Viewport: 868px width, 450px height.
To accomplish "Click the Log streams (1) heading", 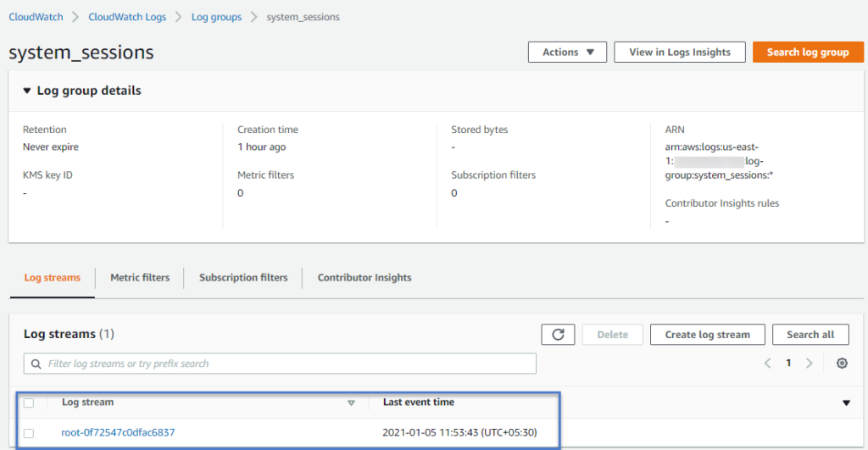I will 69,334.
